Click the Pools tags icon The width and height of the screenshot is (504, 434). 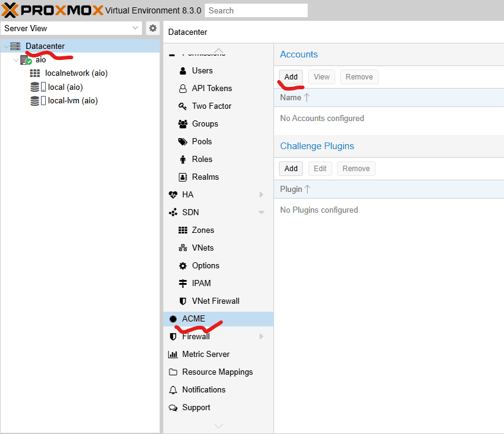click(x=182, y=142)
